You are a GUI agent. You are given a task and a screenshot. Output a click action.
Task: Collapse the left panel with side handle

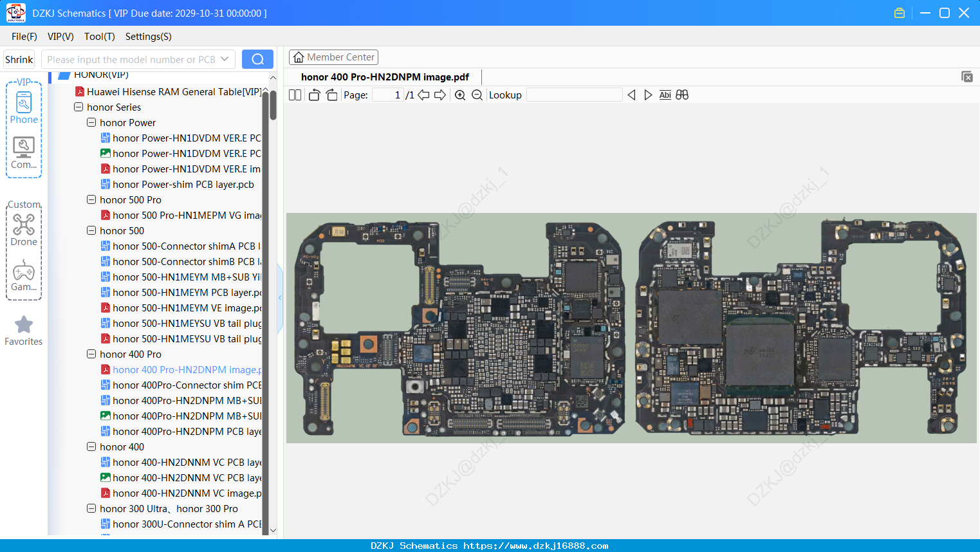[280, 298]
